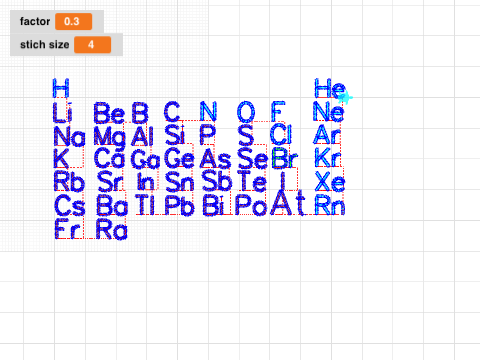Click the stitched "Sr" strontium symbol
Viewport: 480px width, 360px height.
[x=110, y=181]
